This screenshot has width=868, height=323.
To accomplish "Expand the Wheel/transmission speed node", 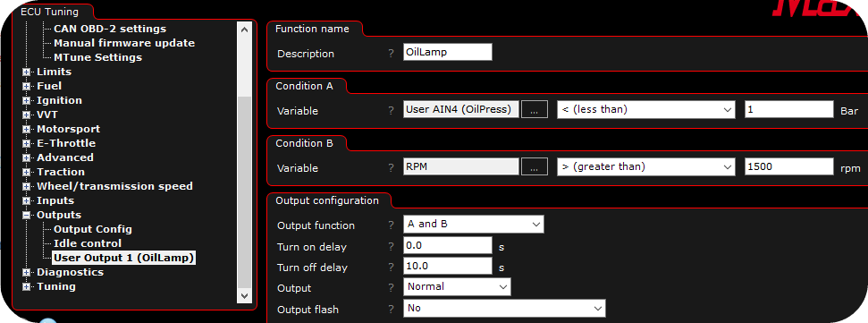I will (26, 187).
